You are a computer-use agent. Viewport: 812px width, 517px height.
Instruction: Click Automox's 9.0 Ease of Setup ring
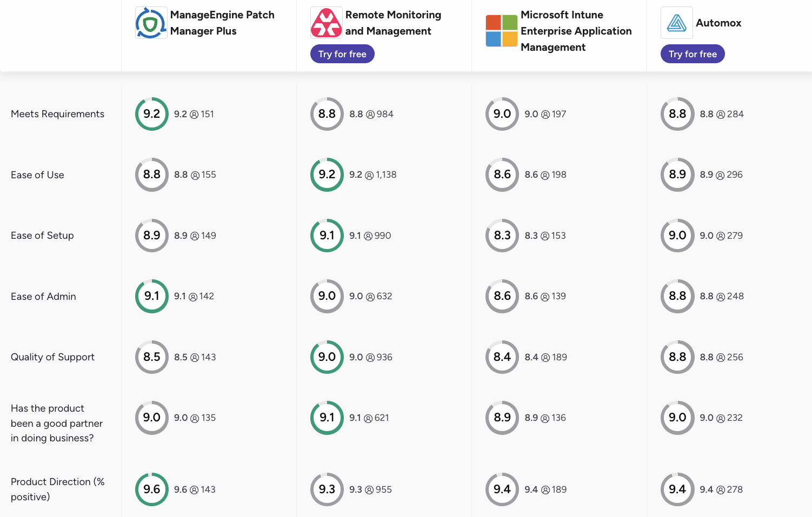[677, 236]
